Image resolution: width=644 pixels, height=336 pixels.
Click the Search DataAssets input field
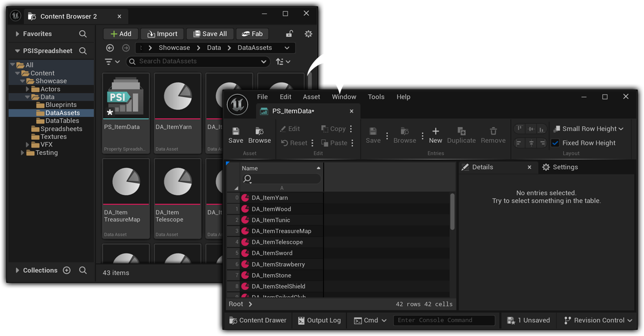198,61
